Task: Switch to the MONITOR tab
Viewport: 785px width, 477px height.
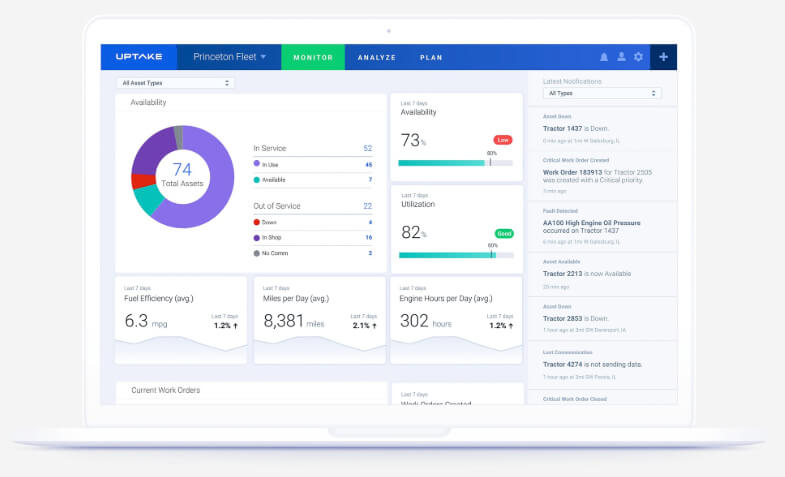Action: point(313,57)
